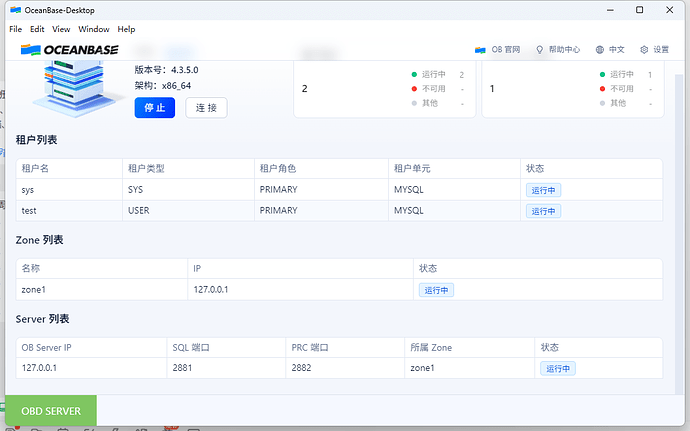This screenshot has height=431, width=690.
Task: Open the Edit menu
Action: 37,29
